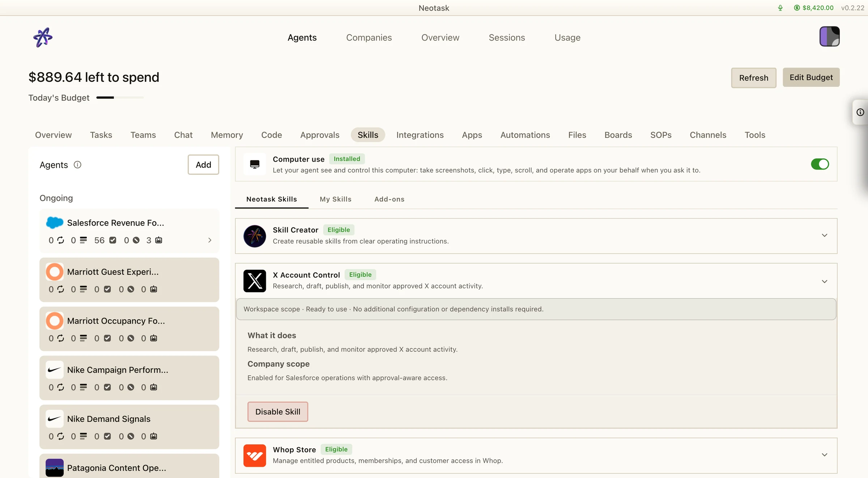The height and width of the screenshot is (478, 868).
Task: Switch to the My Skills tab
Action: click(x=336, y=199)
